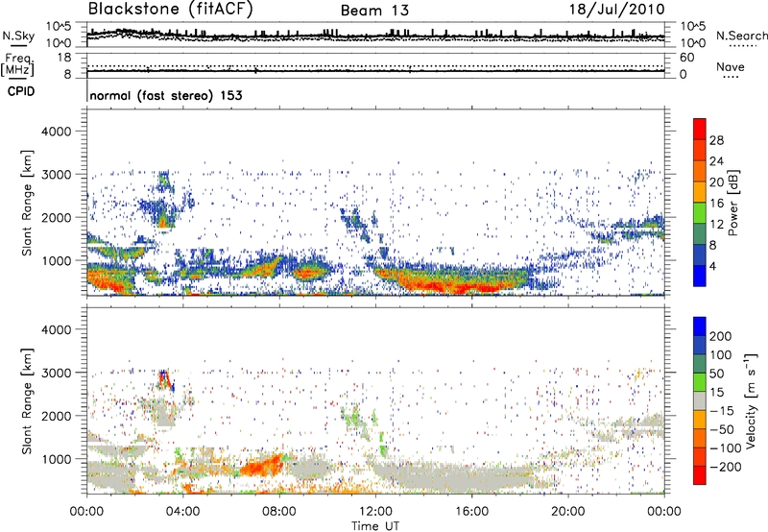768x532 pixels.
Task: Click the 'Freq. [MHz]' axis label
Action: (17, 65)
